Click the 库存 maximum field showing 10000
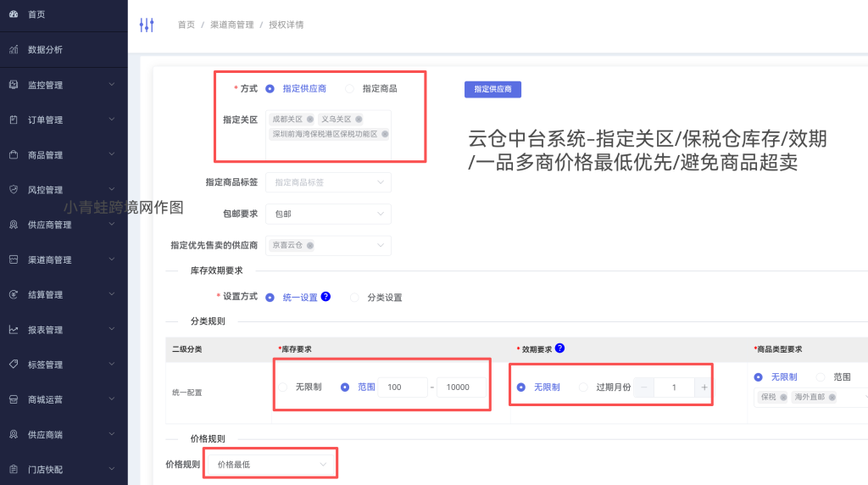Viewport: 868px width, 485px height. tap(462, 387)
